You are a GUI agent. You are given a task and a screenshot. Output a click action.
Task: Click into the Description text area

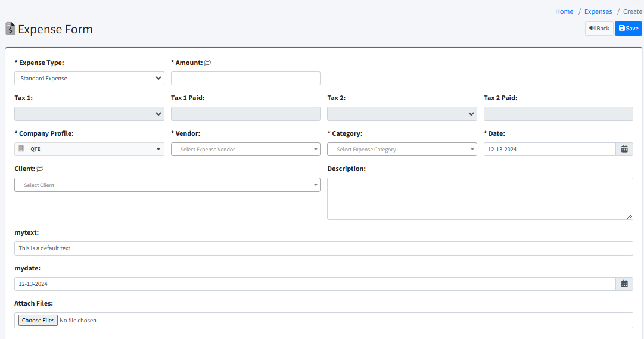click(x=480, y=198)
